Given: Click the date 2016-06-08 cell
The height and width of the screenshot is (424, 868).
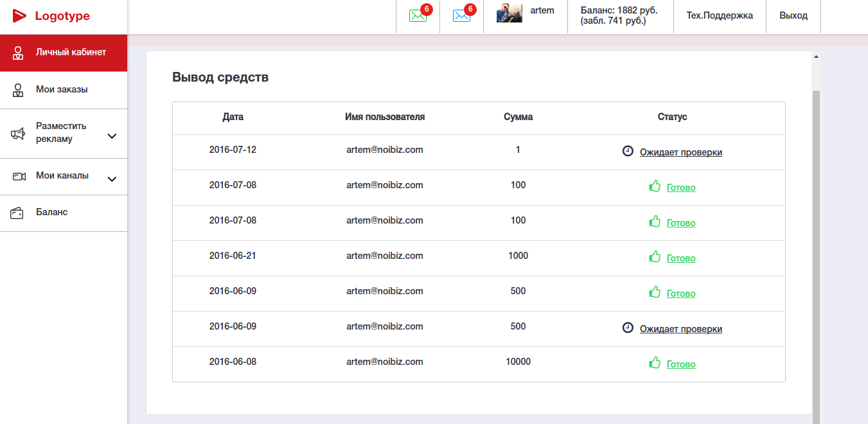Looking at the screenshot, I should click(x=233, y=362).
